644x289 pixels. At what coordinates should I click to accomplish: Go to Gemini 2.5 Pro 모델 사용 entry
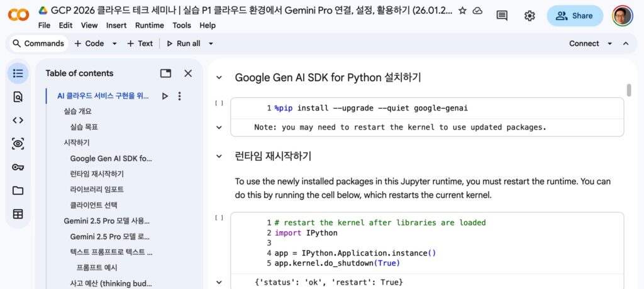point(107,221)
